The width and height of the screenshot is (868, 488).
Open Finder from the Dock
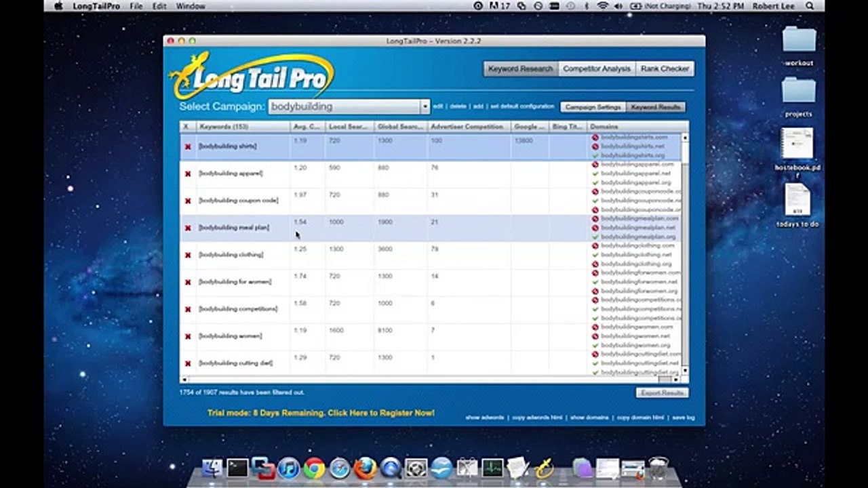tap(212, 468)
